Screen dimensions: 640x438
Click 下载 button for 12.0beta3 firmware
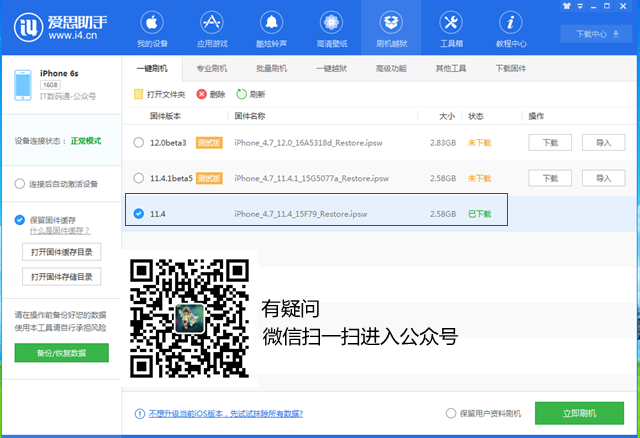pyautogui.click(x=550, y=142)
